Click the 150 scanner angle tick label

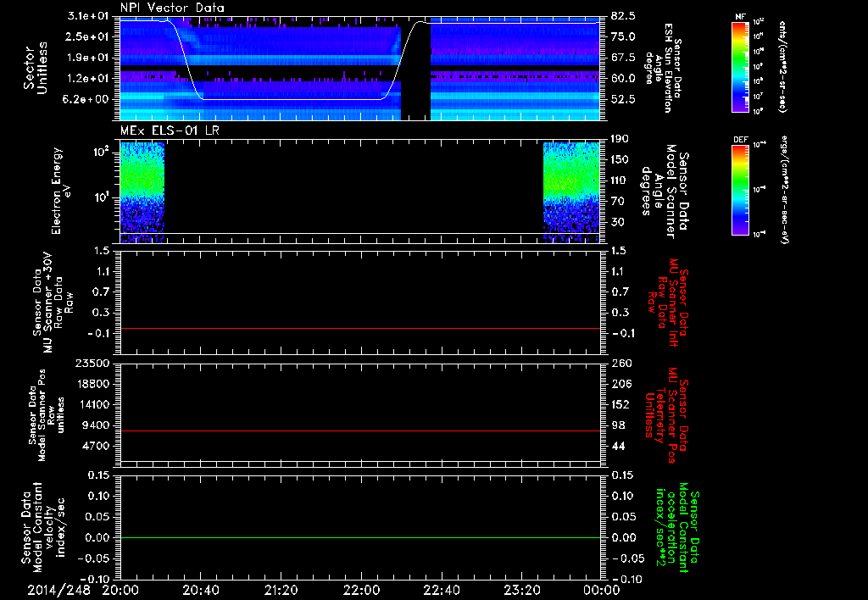point(620,160)
